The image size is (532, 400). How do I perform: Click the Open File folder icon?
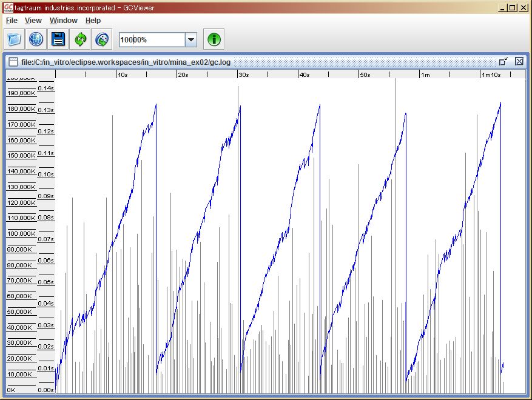(14, 39)
